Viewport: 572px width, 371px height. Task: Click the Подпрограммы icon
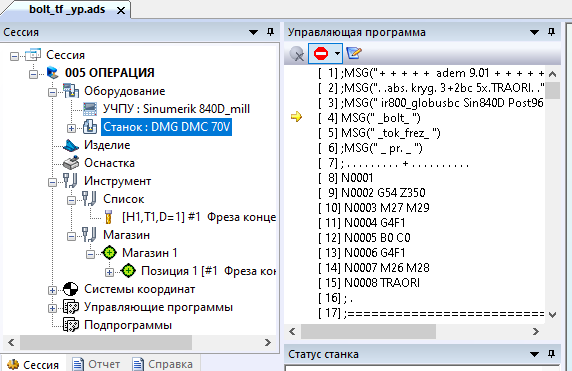[x=71, y=325]
